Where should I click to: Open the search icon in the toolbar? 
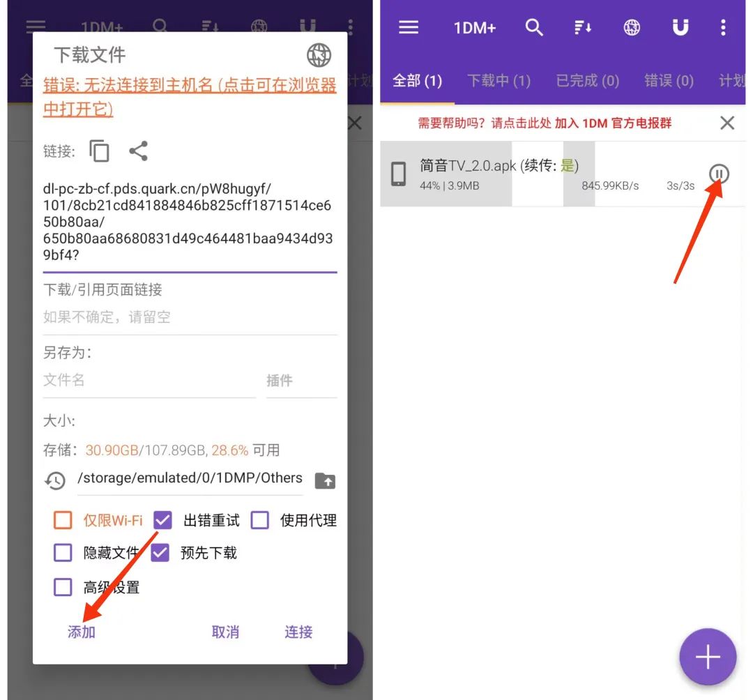(x=535, y=28)
